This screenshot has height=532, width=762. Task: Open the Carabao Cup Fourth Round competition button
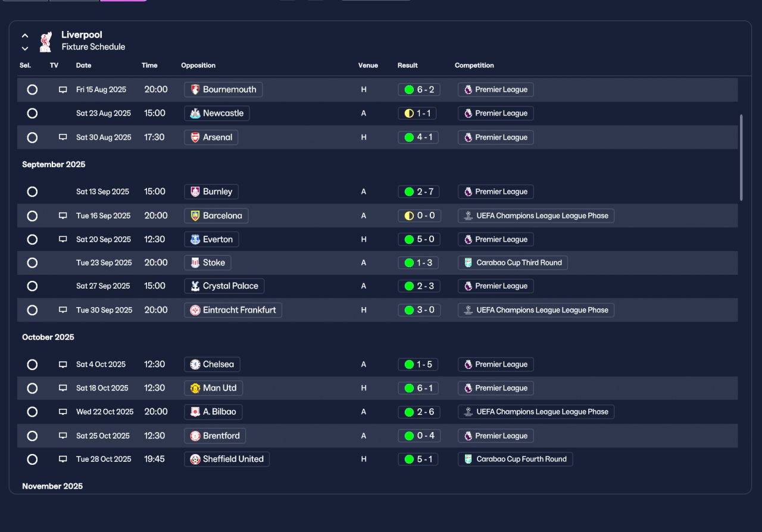[x=516, y=459]
